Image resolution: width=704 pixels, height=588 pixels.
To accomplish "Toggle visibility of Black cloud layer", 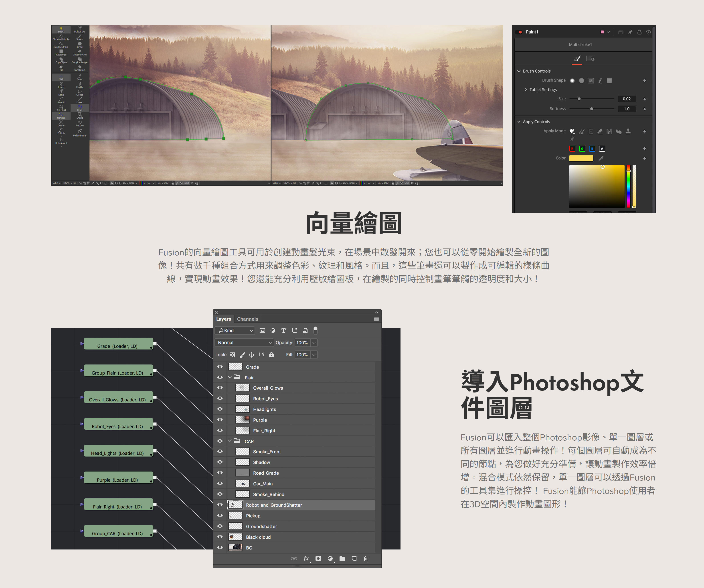I will (x=220, y=537).
